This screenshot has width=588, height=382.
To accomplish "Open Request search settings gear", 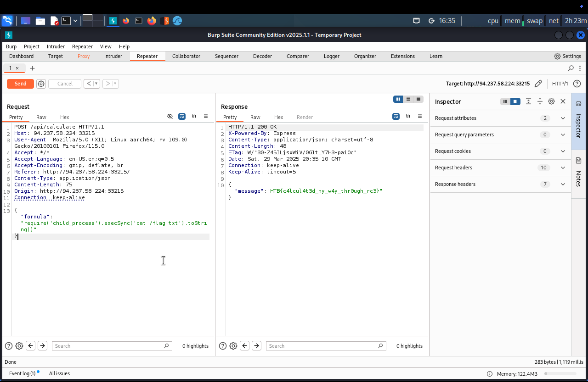I will coord(19,346).
